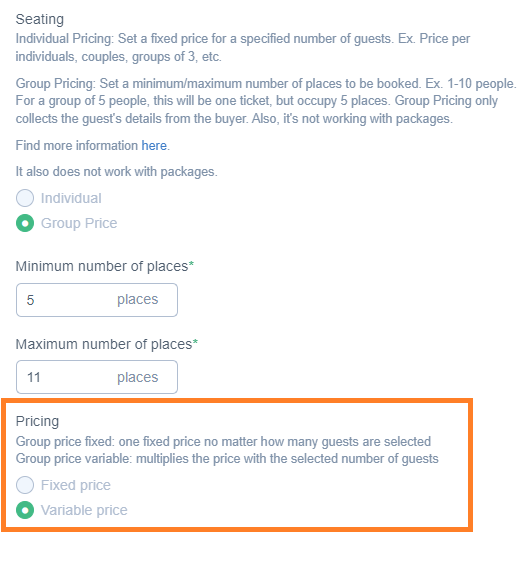The image size is (519, 562).
Task: Focus the Maximum number of places field
Action: (97, 377)
